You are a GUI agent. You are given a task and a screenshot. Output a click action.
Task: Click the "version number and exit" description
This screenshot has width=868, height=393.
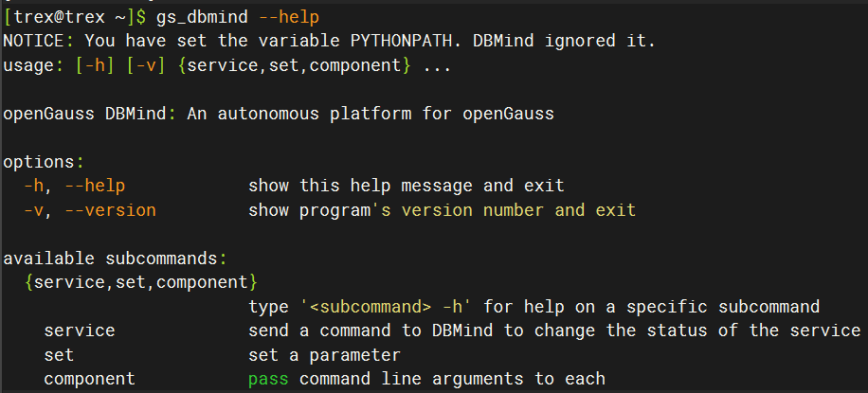click(x=518, y=210)
